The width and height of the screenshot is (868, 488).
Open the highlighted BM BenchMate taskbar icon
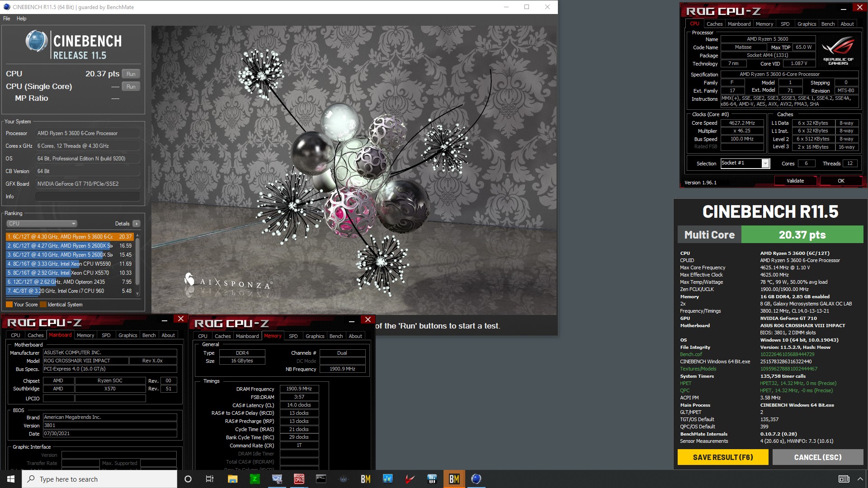(454, 479)
